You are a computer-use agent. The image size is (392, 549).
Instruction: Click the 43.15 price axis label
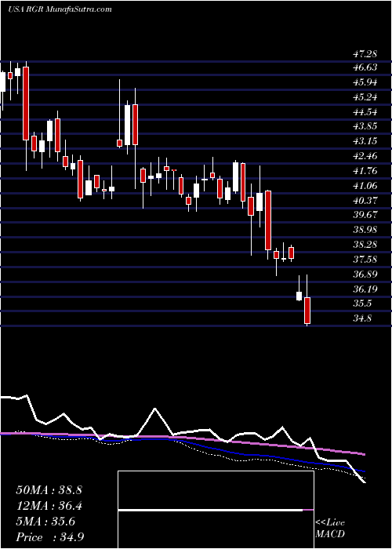coord(365,141)
